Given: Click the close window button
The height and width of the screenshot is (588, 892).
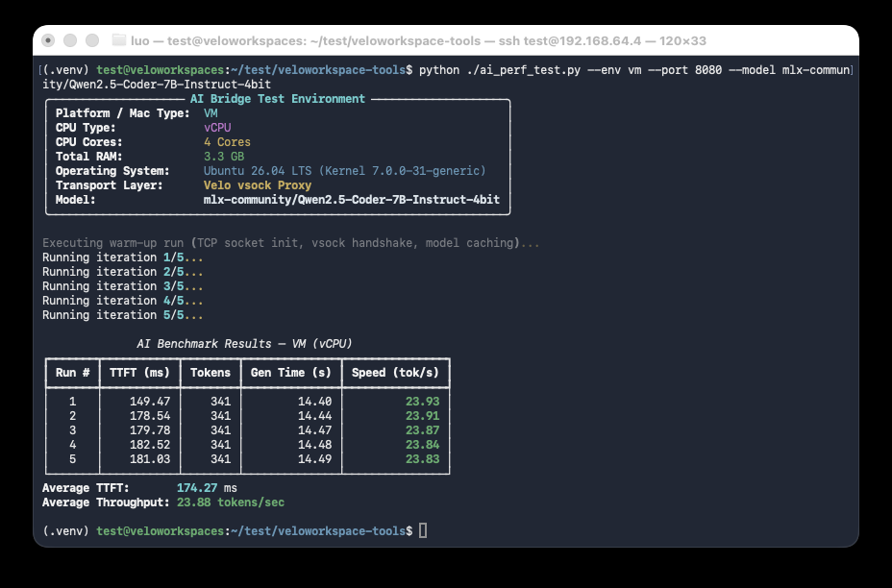Looking at the screenshot, I should [48, 40].
